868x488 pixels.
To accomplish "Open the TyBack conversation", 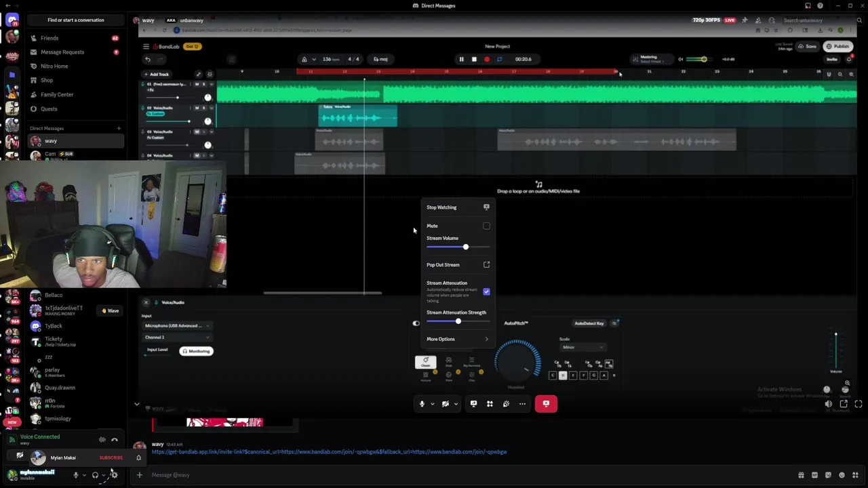I will [x=76, y=326].
